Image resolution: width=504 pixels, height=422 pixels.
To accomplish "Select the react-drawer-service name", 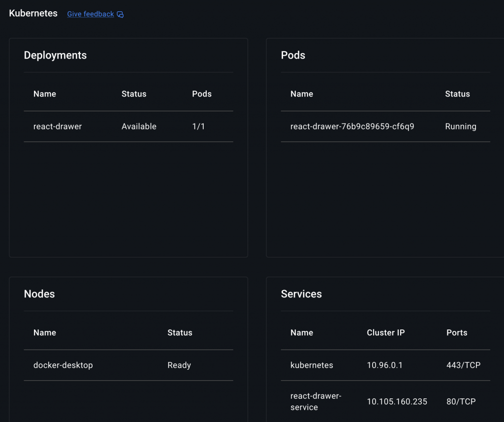I will click(x=315, y=401).
